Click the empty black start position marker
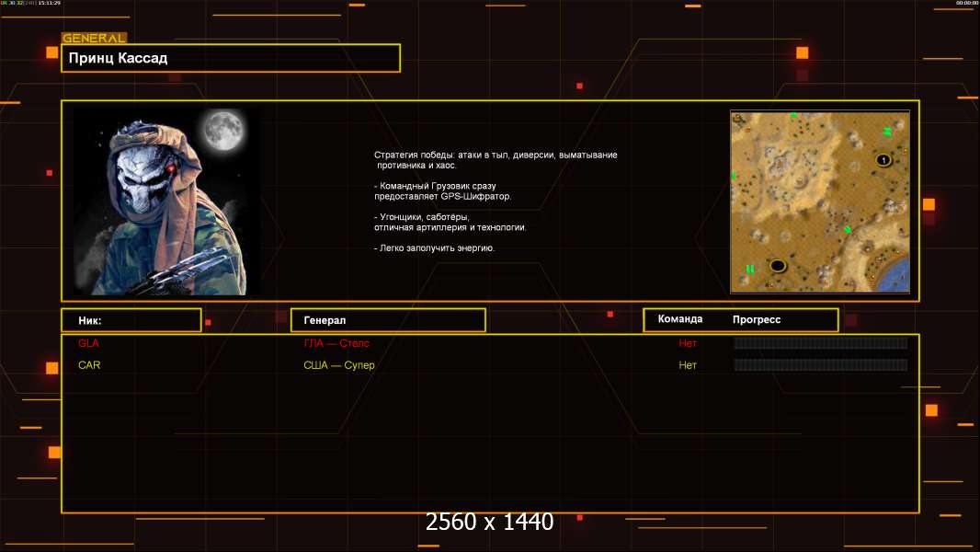The width and height of the screenshot is (980, 552). pos(778,266)
